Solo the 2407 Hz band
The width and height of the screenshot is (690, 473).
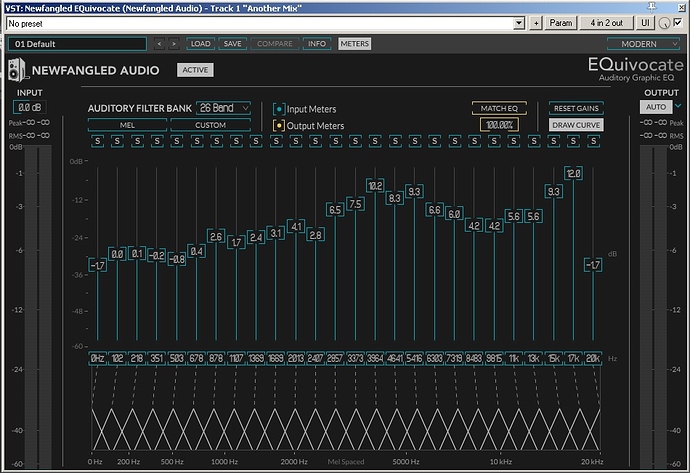click(x=316, y=141)
